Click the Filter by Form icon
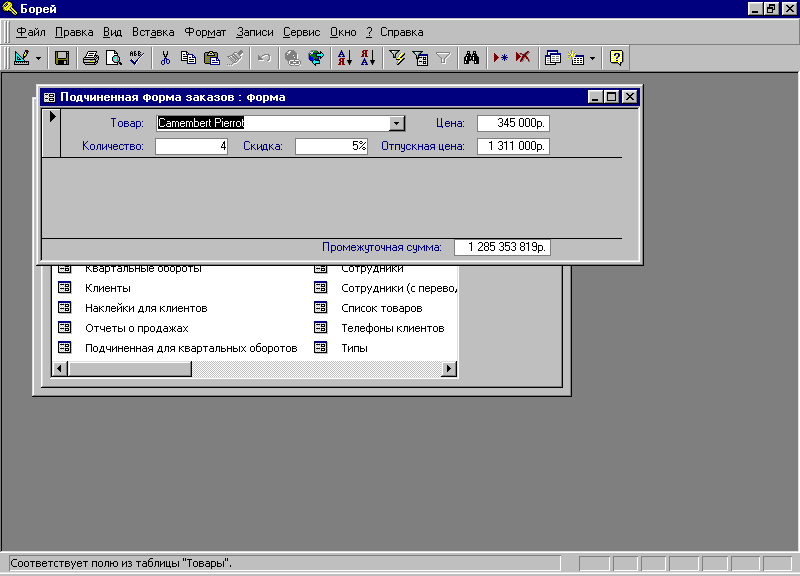The image size is (800, 576). 420,58
